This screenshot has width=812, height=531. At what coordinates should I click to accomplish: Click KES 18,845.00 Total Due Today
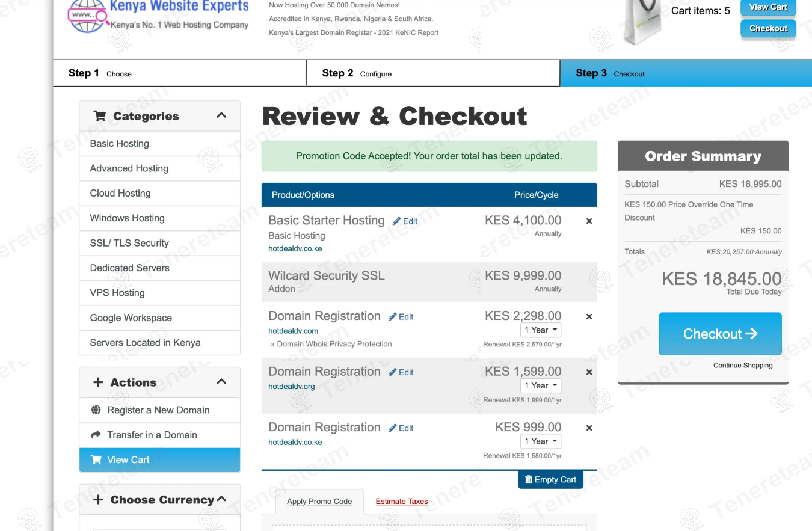click(722, 279)
